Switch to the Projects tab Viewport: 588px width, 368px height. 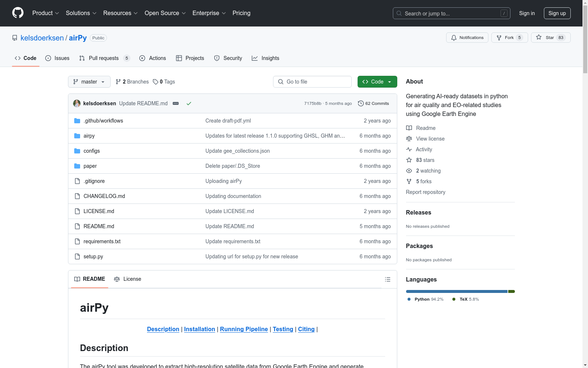coord(190,58)
